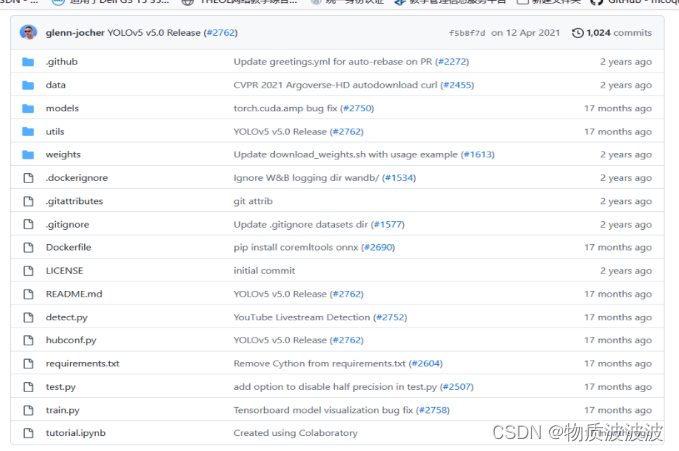The height and width of the screenshot is (451, 679).
Task: Open PR #1613 link
Action: click(477, 155)
